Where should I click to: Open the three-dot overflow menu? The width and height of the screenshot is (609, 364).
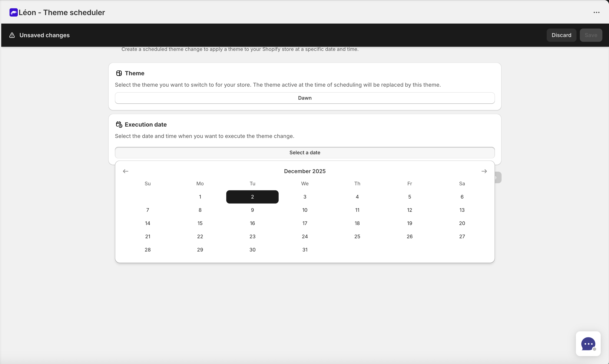coord(597,12)
